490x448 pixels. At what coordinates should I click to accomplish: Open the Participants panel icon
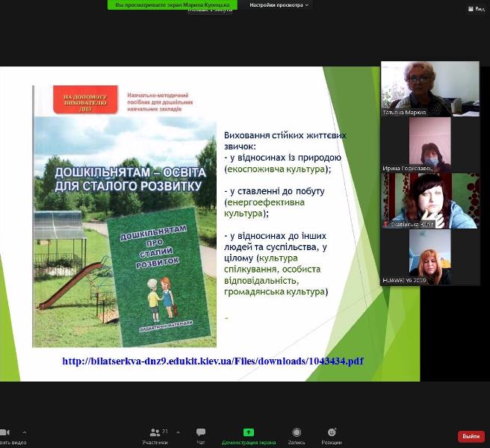pos(154,433)
